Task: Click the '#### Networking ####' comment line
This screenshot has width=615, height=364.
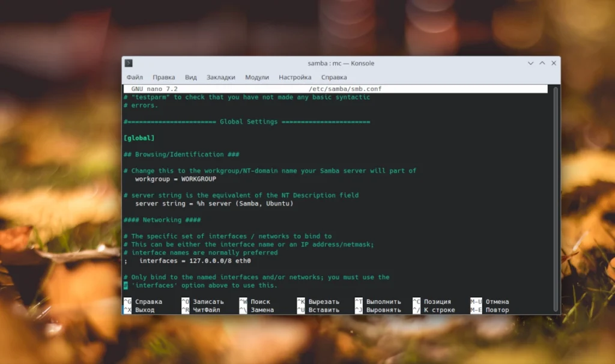Action: point(162,220)
